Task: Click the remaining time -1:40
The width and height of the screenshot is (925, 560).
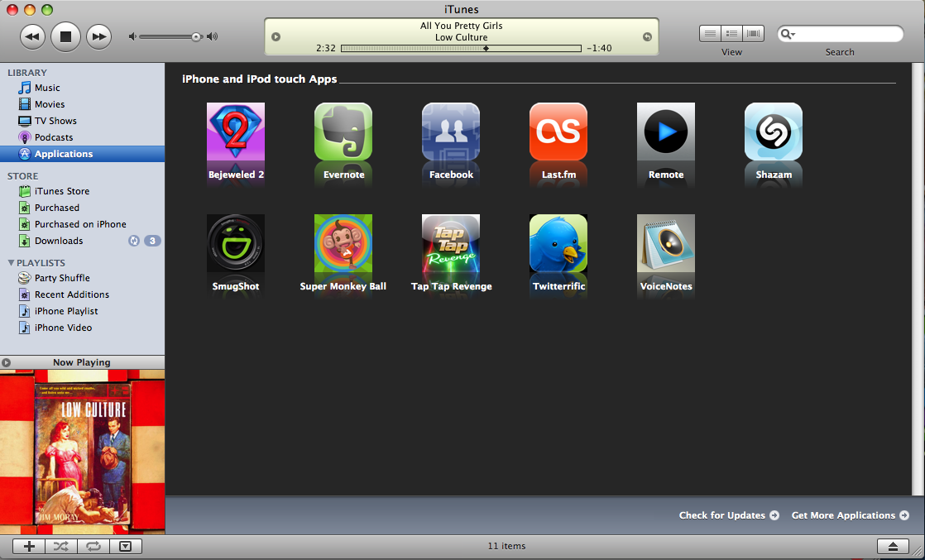Action: [x=599, y=48]
